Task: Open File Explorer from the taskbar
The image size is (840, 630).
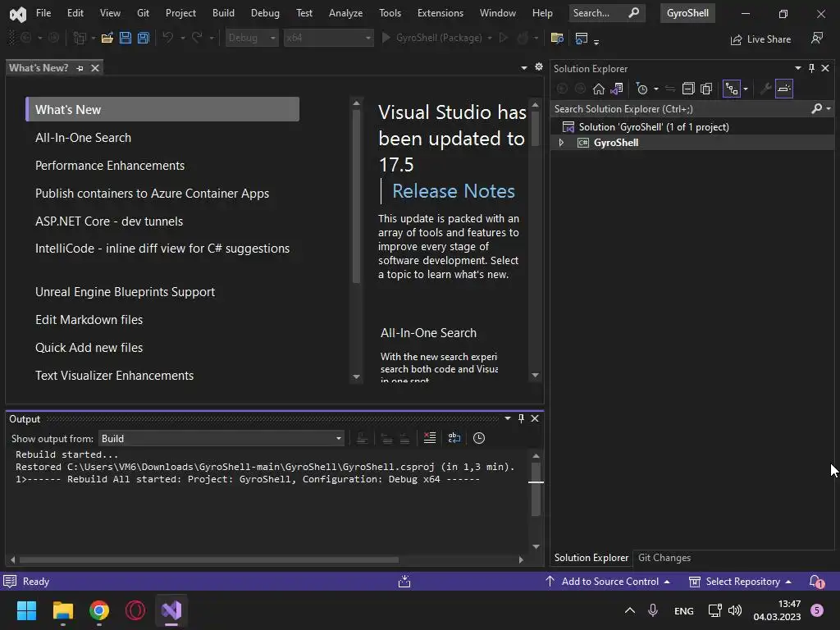Action: click(62, 610)
